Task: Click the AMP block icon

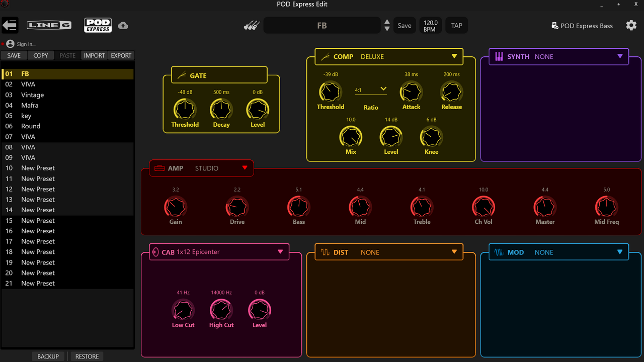Action: pos(159,168)
